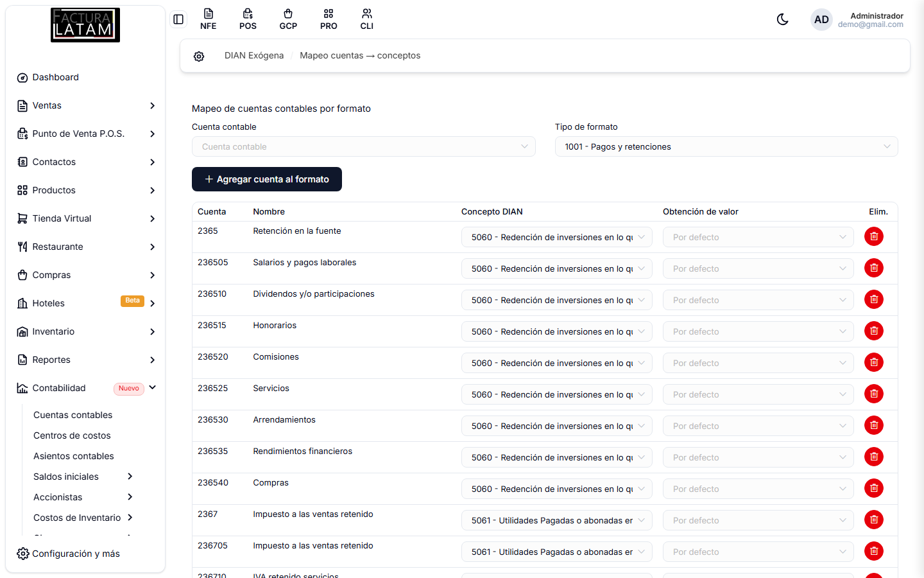The image size is (924, 578).
Task: Click Mapeo cuentas → conceptos breadcrumb
Action: [360, 56]
